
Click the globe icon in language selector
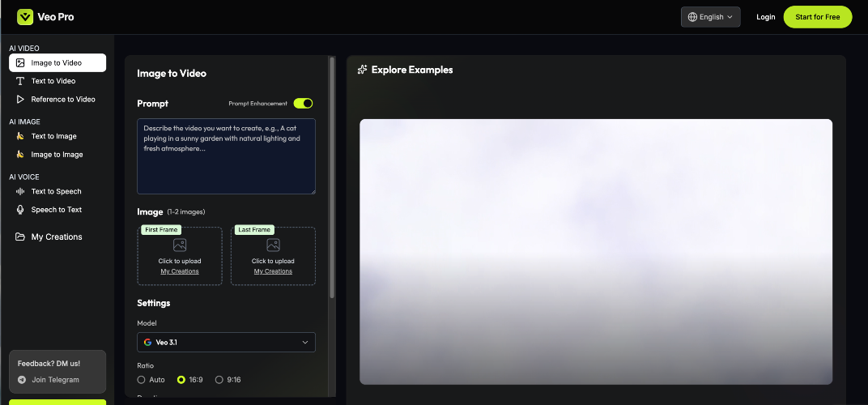pyautogui.click(x=692, y=17)
